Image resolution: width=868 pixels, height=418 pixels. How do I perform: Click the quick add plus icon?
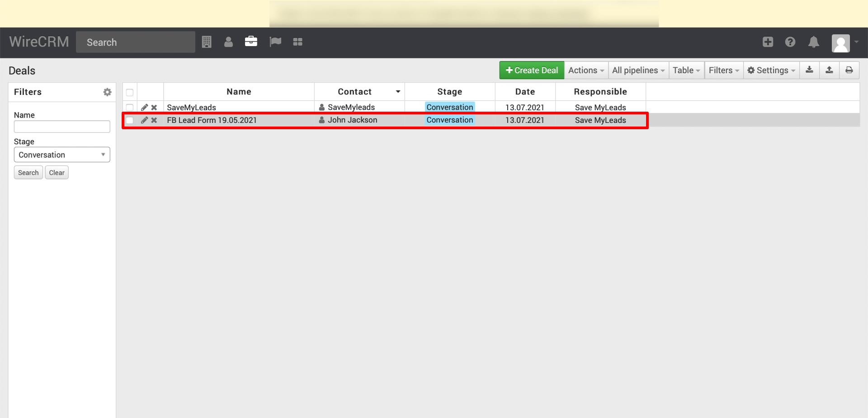[x=768, y=42]
